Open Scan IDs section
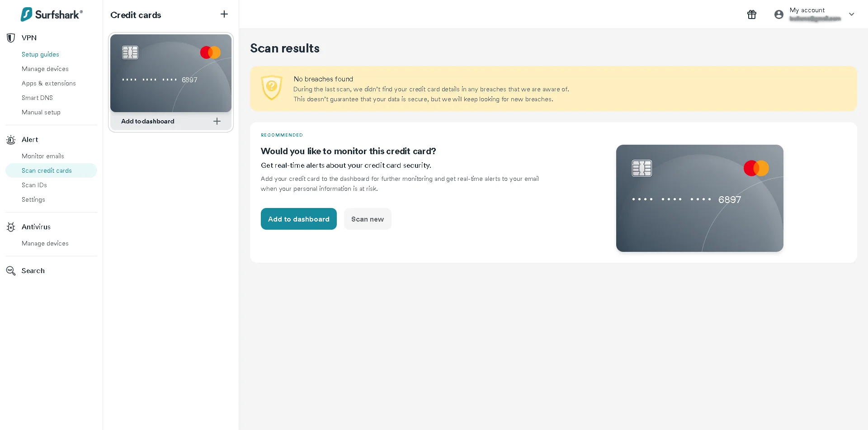The width and height of the screenshot is (868, 430). (x=34, y=185)
